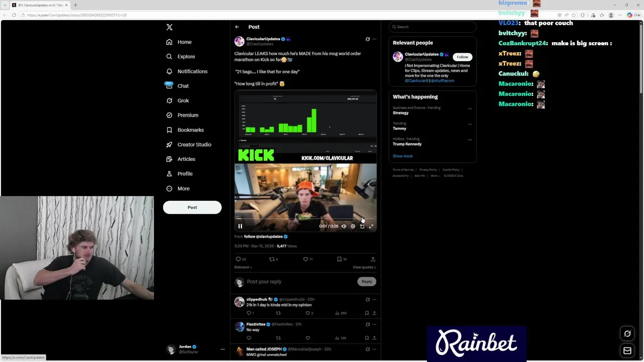Open Strategy trend's more options
This screenshot has height=362, width=644.
pyautogui.click(x=470, y=109)
